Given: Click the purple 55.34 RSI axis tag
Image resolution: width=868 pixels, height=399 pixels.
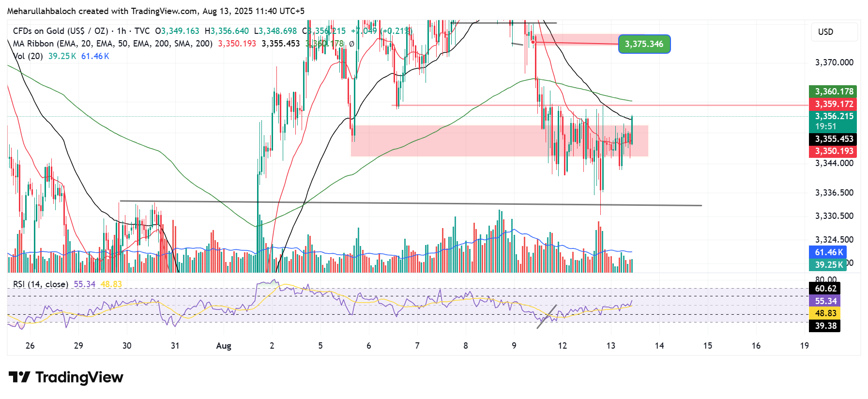Looking at the screenshot, I should click(x=825, y=301).
